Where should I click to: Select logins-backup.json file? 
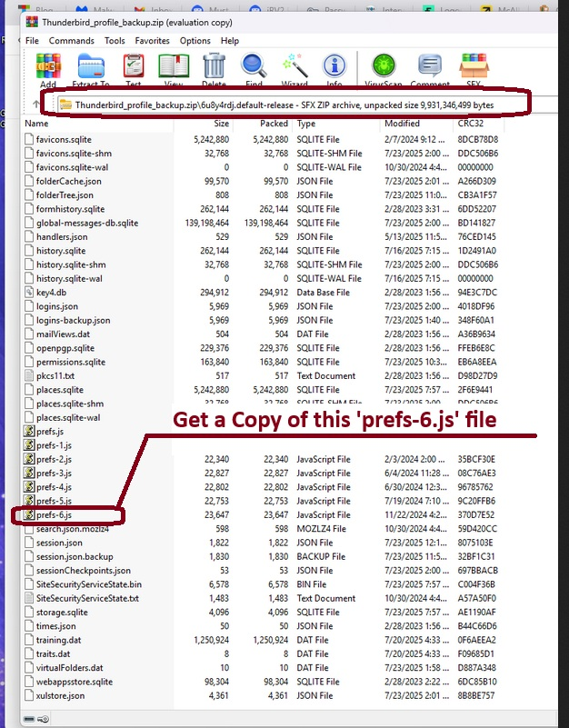point(74,320)
